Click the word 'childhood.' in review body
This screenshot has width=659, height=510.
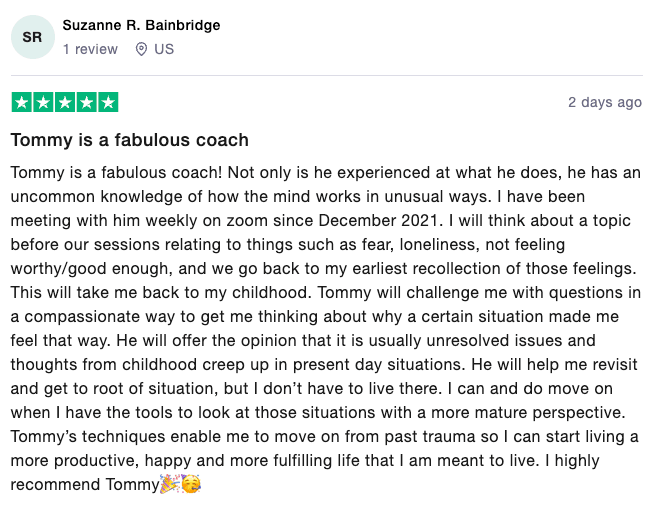(272, 292)
